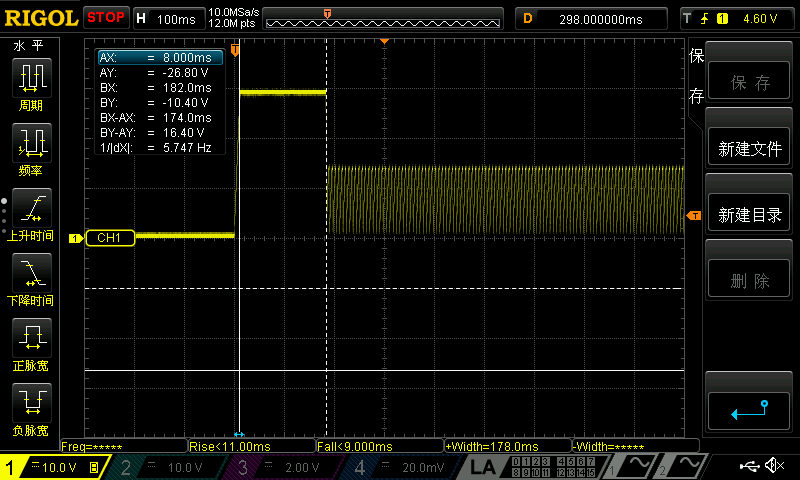The image size is (800, 480).
Task: Click the -Width measurement readout
Action: click(635, 446)
